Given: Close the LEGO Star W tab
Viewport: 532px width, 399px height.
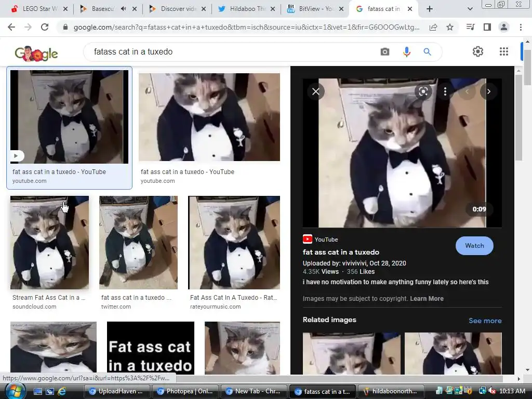Looking at the screenshot, I should point(65,9).
